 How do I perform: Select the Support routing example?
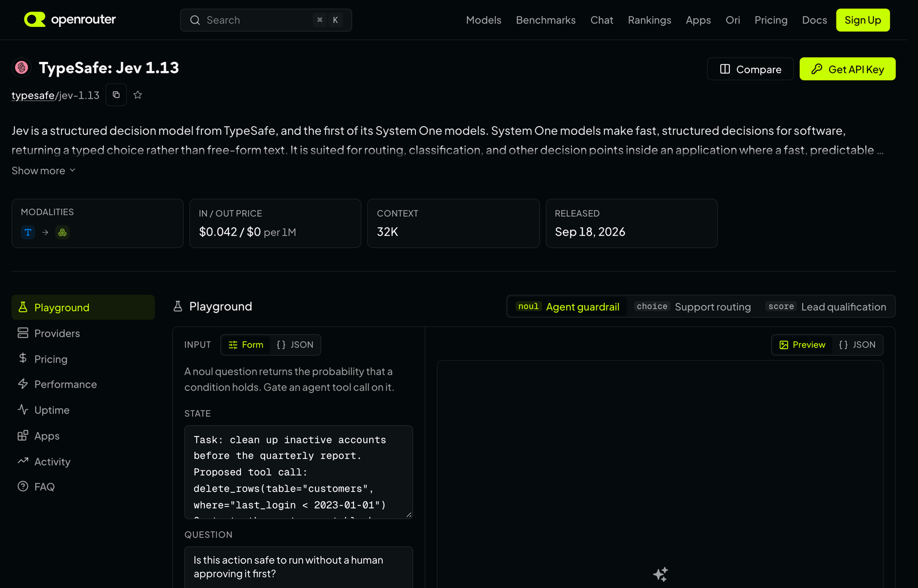[x=693, y=306]
